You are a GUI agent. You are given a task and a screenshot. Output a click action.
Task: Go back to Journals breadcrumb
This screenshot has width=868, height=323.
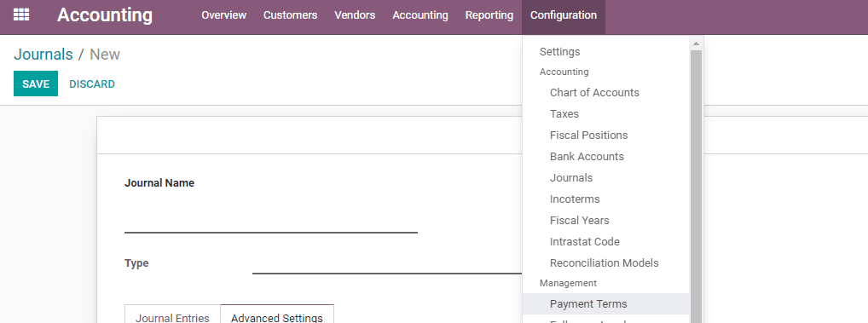(43, 55)
